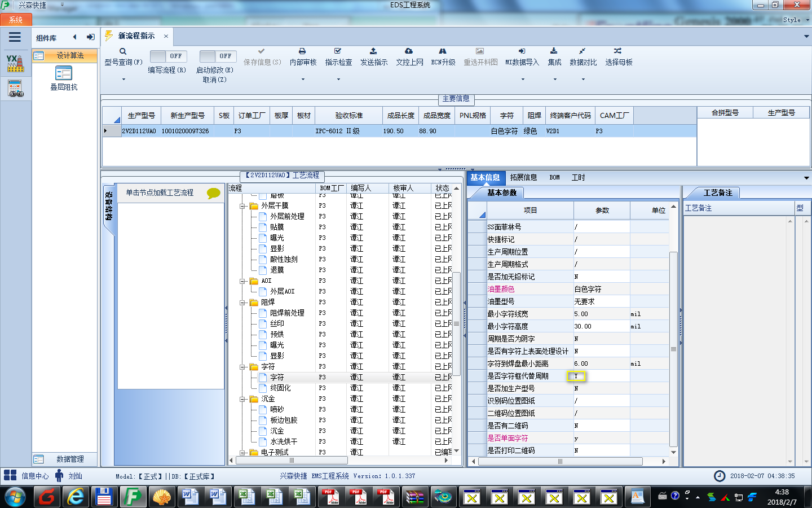Click the ECN升级 road icon
Image resolution: width=812 pixels, height=508 pixels.
(x=443, y=51)
